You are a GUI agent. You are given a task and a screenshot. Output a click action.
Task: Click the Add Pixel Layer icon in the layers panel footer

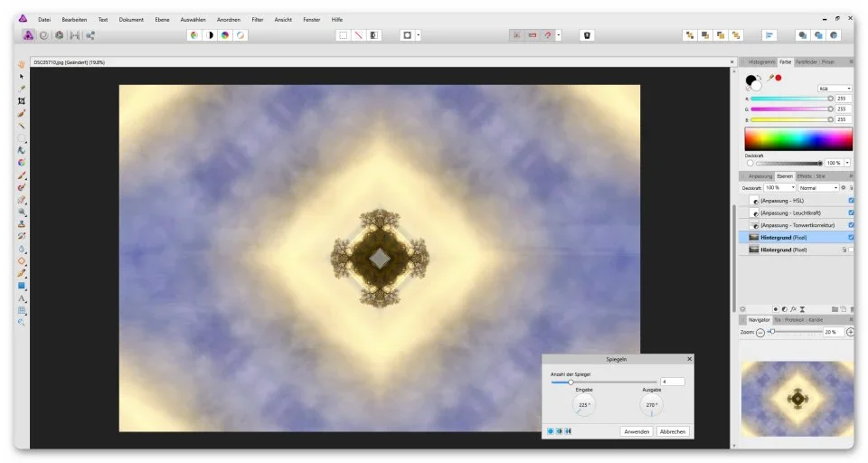pyautogui.click(x=843, y=309)
